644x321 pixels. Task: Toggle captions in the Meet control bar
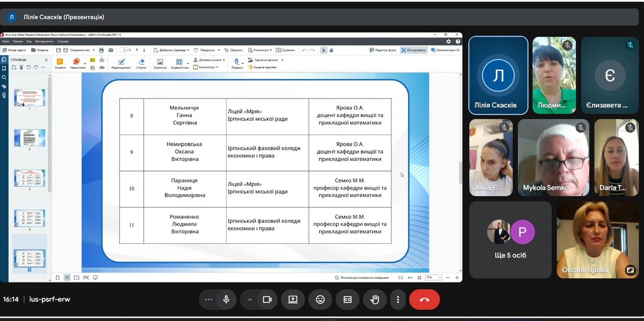coord(348,300)
